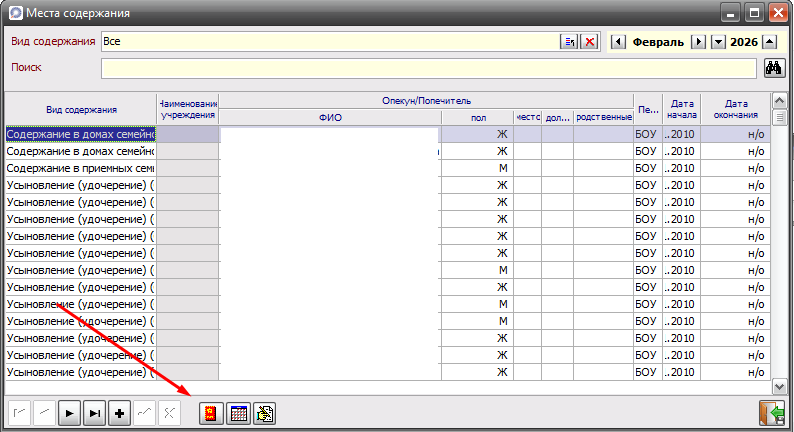Open the Вид содержания selection list button

pyautogui.click(x=568, y=42)
